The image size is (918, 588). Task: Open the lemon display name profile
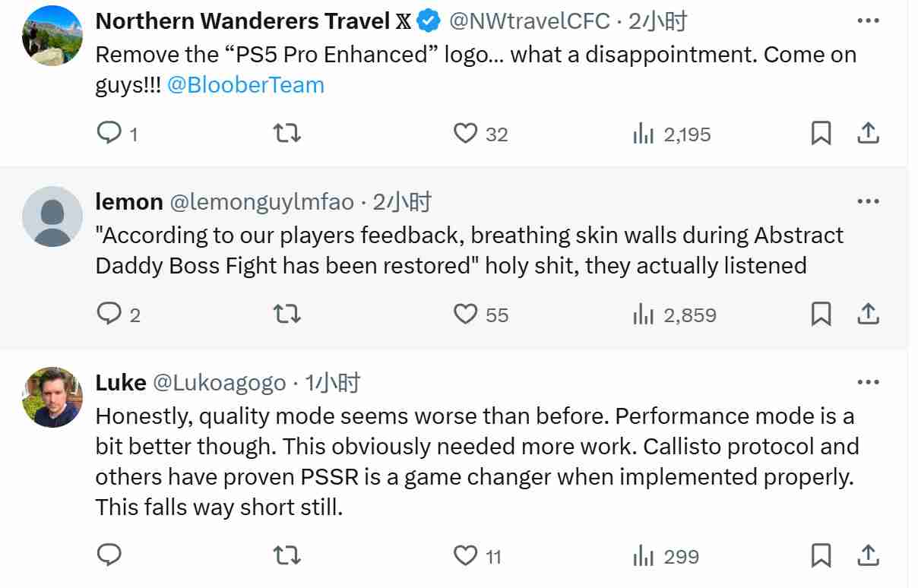[x=129, y=202]
